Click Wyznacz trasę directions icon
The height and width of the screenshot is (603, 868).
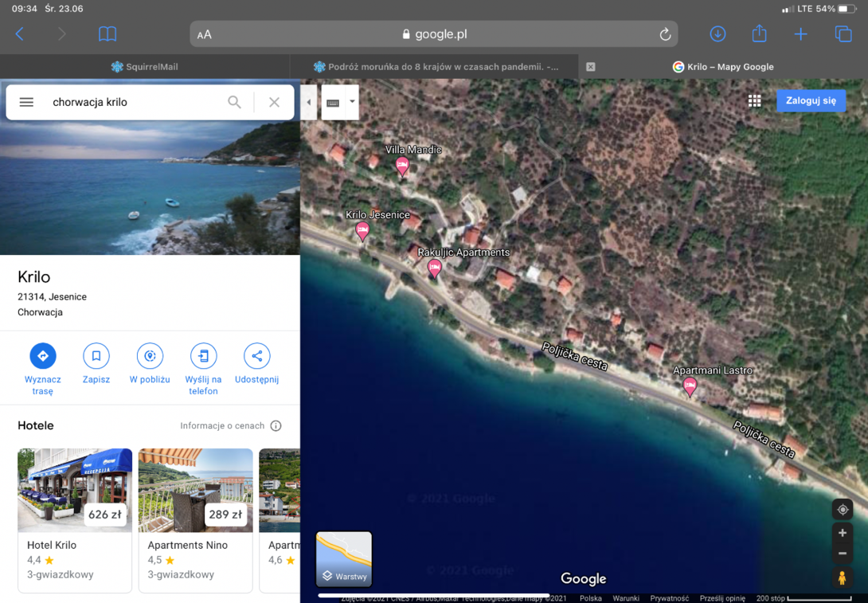coord(43,355)
